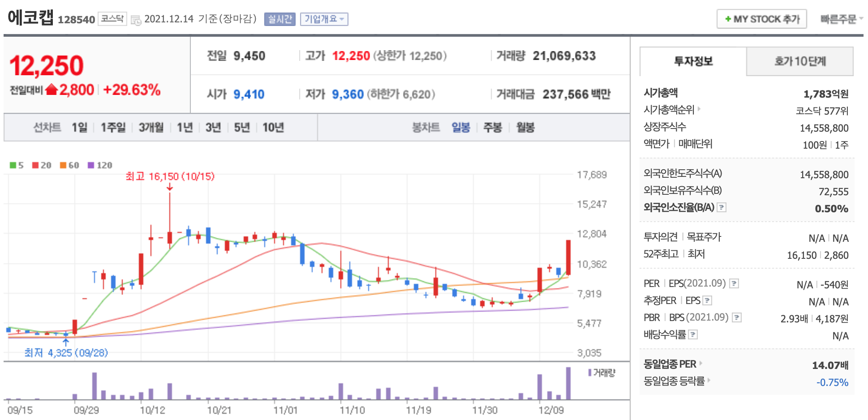This screenshot has width=868, height=420.
Task: Click the +29.63% change rate
Action: 132,90
